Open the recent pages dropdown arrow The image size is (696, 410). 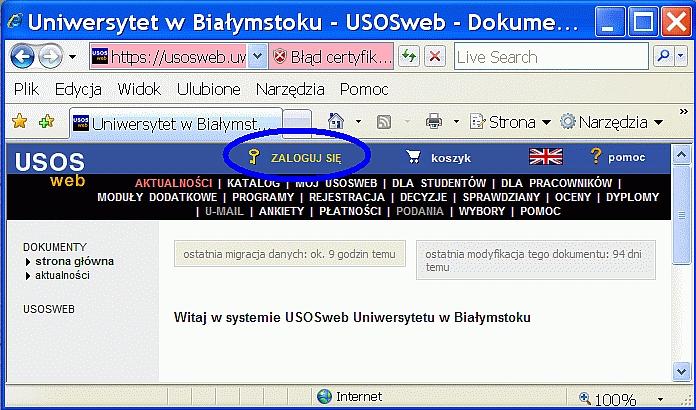(x=72, y=57)
